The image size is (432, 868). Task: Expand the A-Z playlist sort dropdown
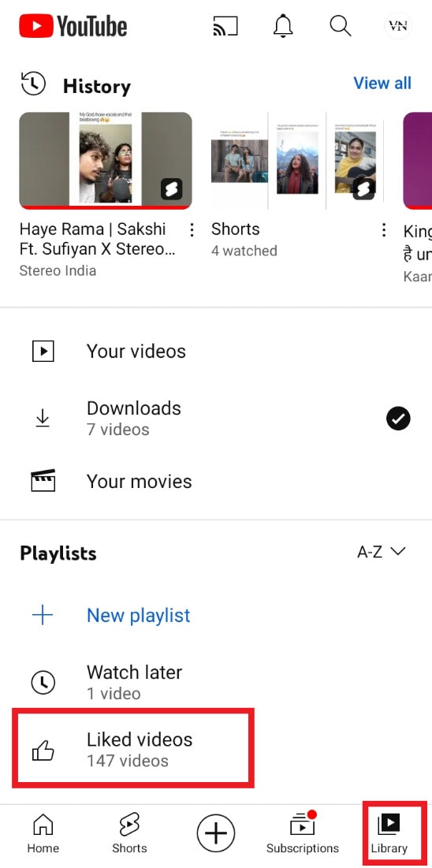coord(382,552)
